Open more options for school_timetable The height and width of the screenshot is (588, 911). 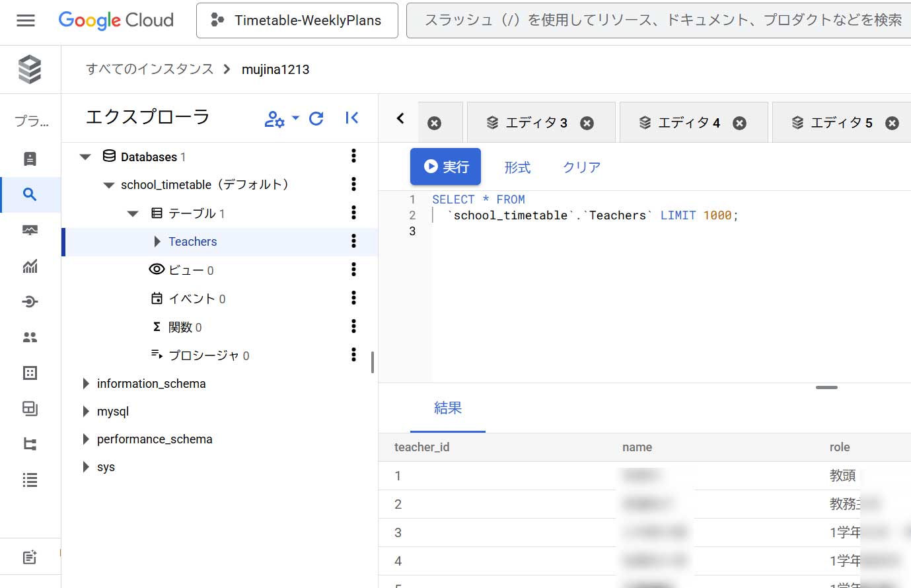[x=353, y=184]
